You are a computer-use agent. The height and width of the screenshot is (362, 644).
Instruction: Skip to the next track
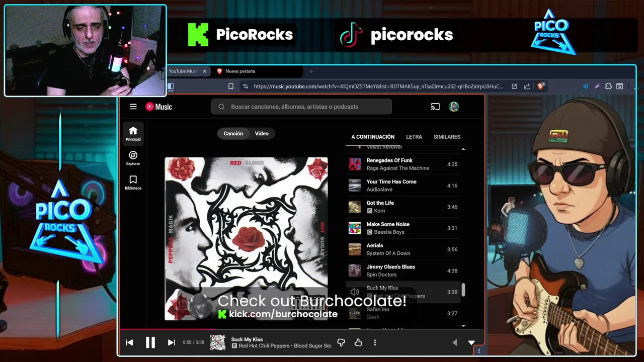coord(171,342)
